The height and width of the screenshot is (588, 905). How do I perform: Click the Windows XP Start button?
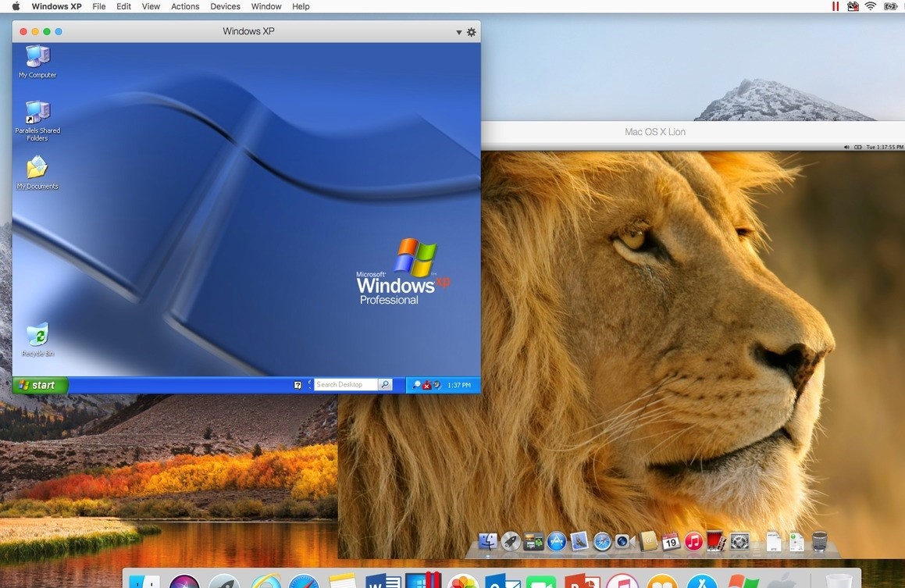coord(40,385)
